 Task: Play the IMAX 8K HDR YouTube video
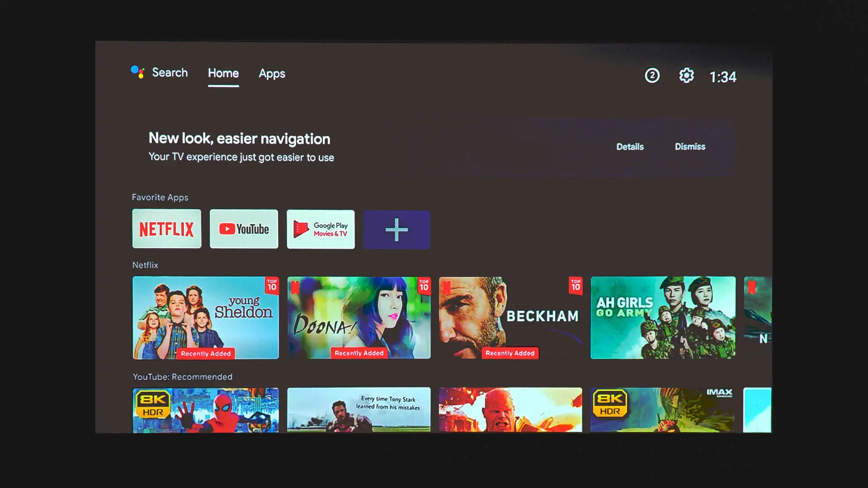click(x=662, y=410)
